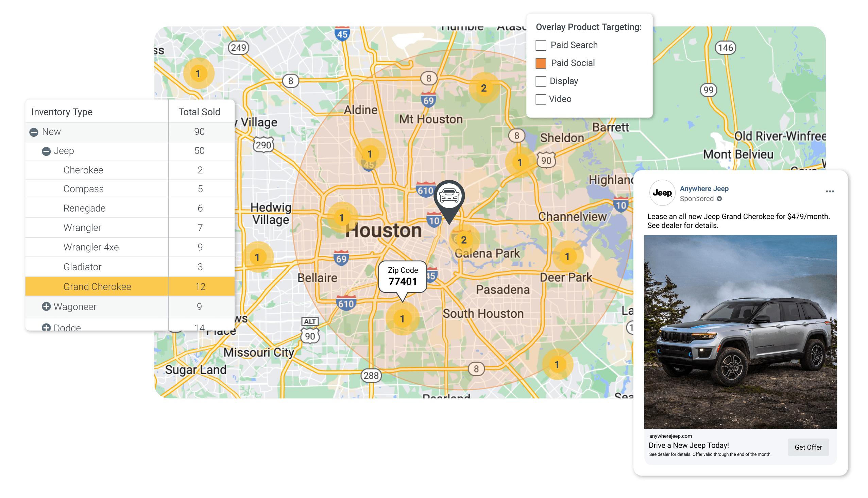Click the Drive a New Jeep Today! headline
The height and width of the screenshot is (498, 868).
[x=689, y=445]
